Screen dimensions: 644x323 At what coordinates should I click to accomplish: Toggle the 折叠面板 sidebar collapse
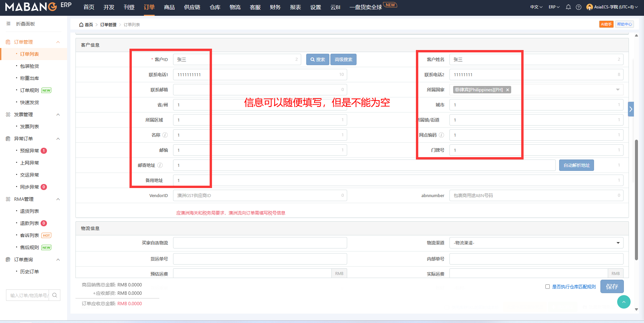(x=9, y=24)
